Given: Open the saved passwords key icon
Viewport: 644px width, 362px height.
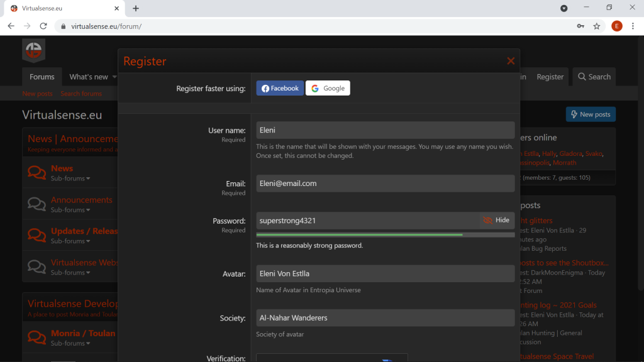Looking at the screenshot, I should 580,26.
